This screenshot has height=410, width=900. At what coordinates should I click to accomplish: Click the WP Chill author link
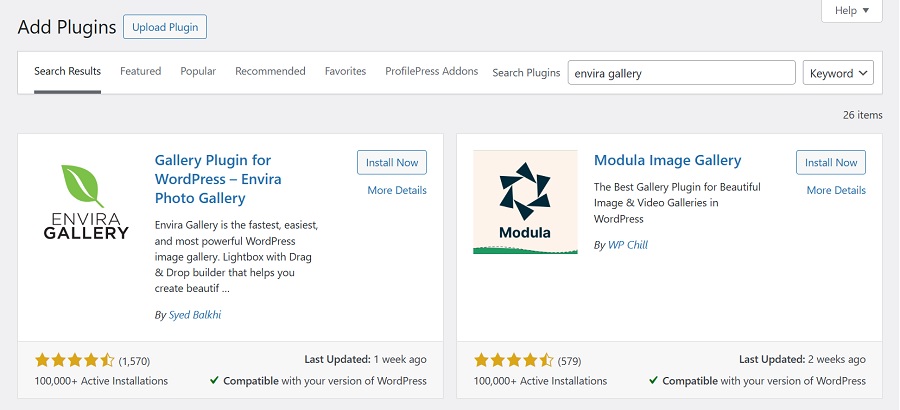click(628, 245)
